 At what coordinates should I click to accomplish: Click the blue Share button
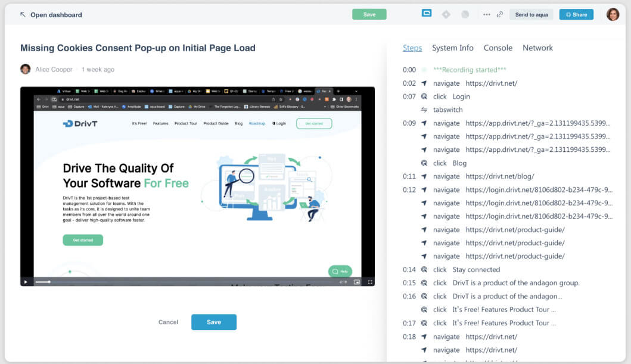tap(576, 14)
